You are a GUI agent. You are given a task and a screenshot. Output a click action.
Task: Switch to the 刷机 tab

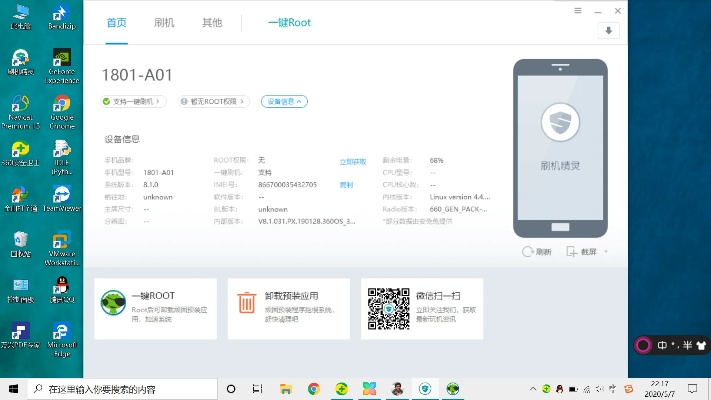coord(165,22)
